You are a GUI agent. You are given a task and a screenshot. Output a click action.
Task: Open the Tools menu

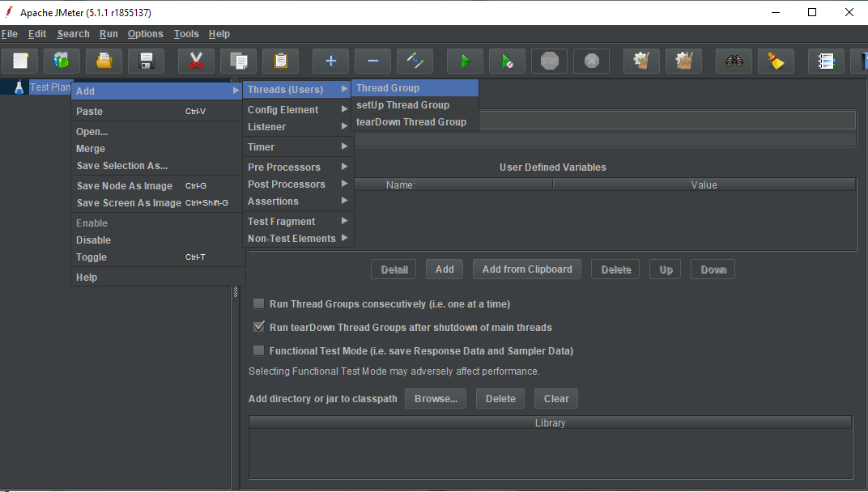pyautogui.click(x=186, y=34)
